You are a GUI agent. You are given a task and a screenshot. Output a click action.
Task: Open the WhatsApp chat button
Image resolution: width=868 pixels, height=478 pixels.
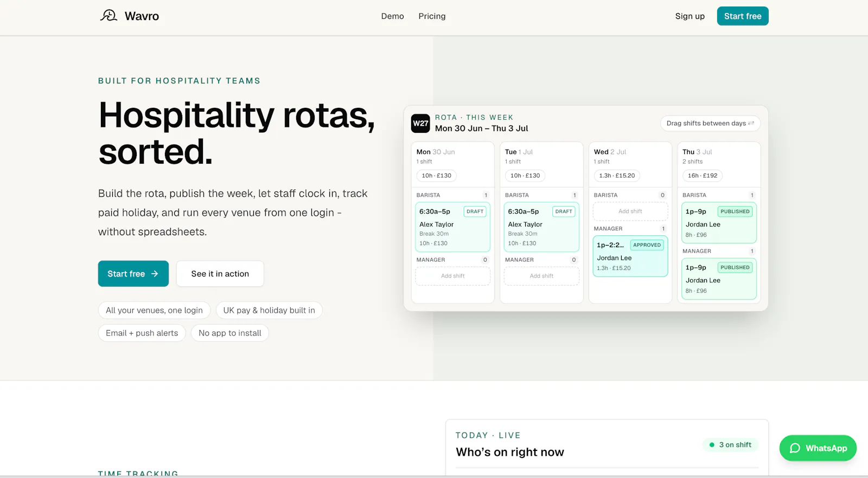[818, 448]
